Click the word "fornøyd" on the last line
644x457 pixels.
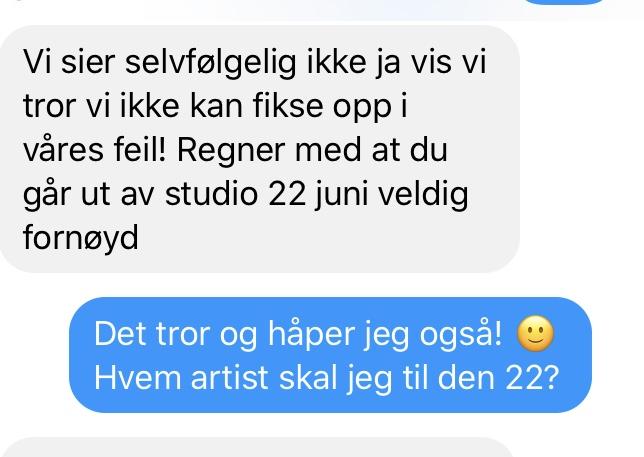coord(80,238)
